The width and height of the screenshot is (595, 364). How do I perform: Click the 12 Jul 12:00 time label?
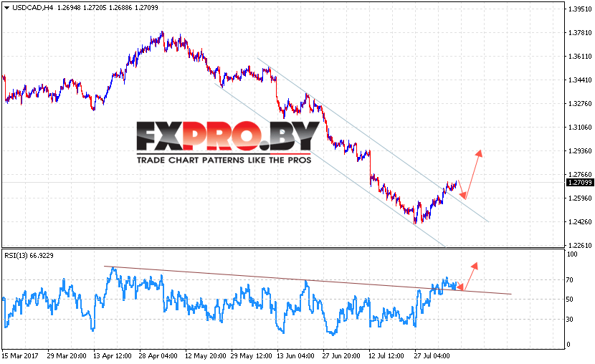coord(386,355)
